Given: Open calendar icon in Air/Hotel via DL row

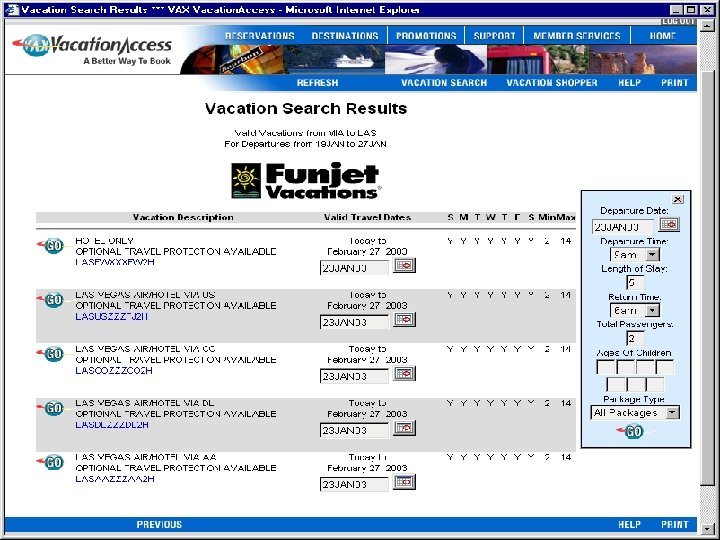Looking at the screenshot, I should tap(404, 428).
